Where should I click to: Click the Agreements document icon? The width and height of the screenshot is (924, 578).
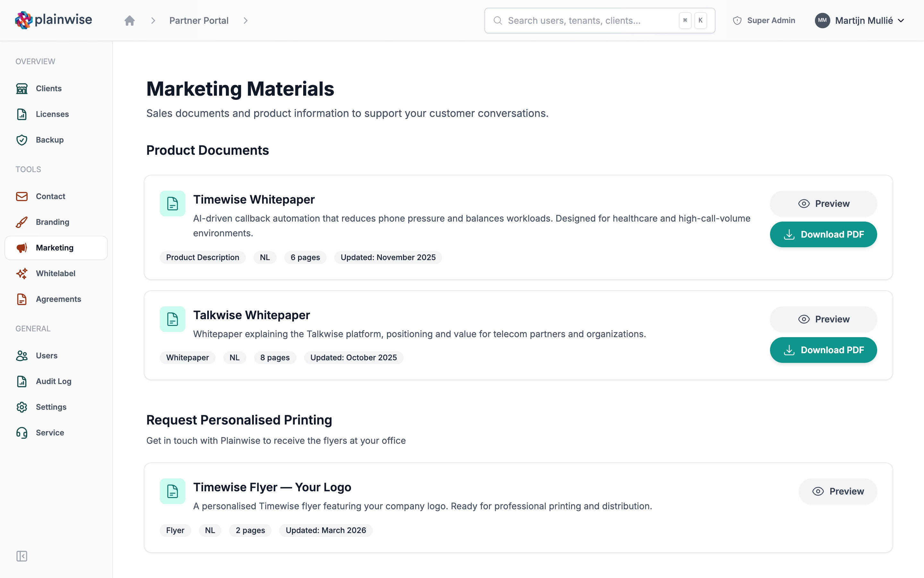[22, 299]
